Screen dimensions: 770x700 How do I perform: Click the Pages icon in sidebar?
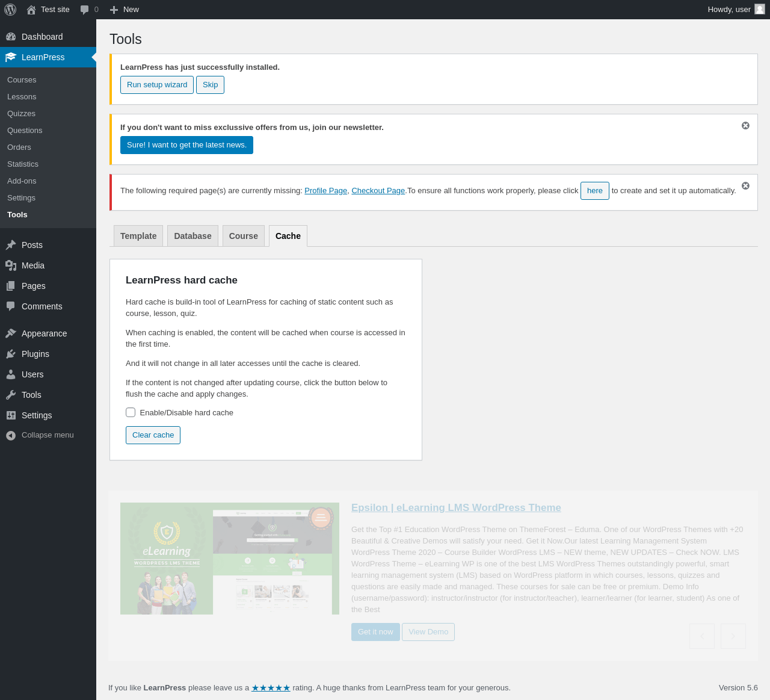[x=11, y=286]
